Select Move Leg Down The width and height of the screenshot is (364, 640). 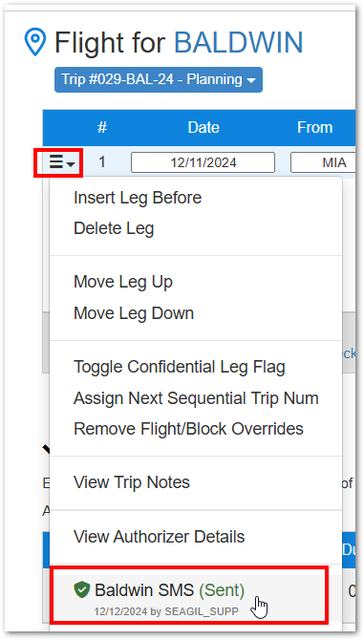coord(134,313)
